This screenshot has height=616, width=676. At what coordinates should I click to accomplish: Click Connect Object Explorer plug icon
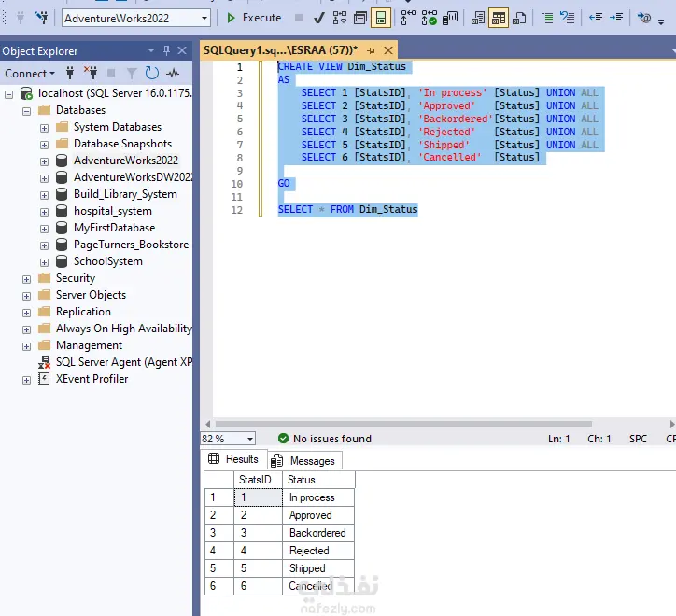coord(70,73)
